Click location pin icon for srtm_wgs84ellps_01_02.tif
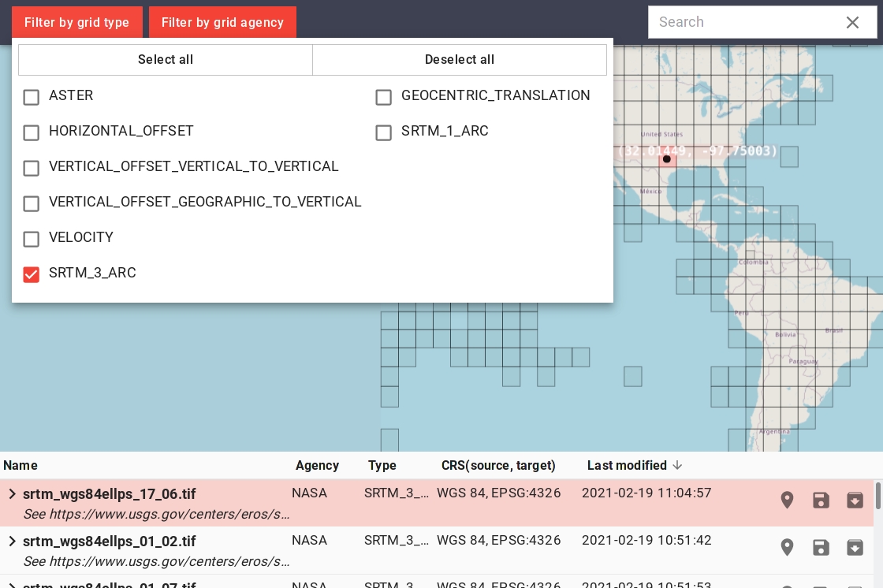 [787, 548]
